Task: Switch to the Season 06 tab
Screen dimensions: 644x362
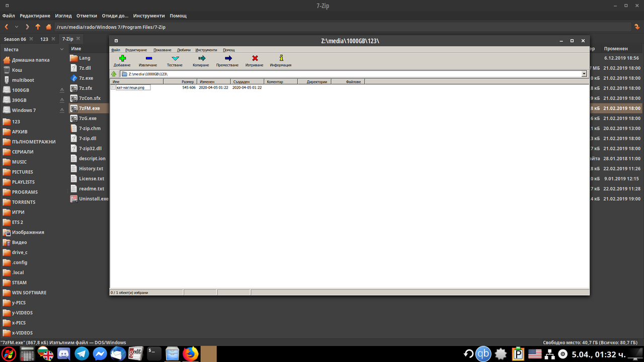Action: [15, 39]
